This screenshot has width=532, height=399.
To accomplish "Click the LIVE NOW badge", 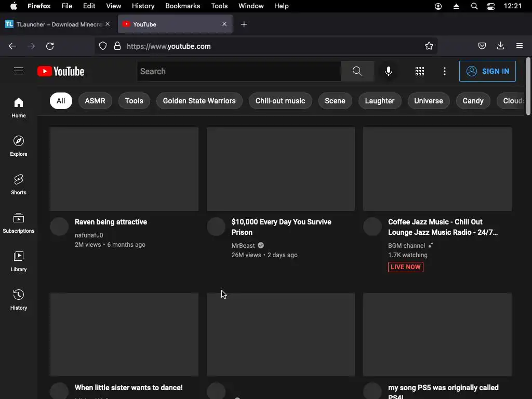I will click(406, 267).
